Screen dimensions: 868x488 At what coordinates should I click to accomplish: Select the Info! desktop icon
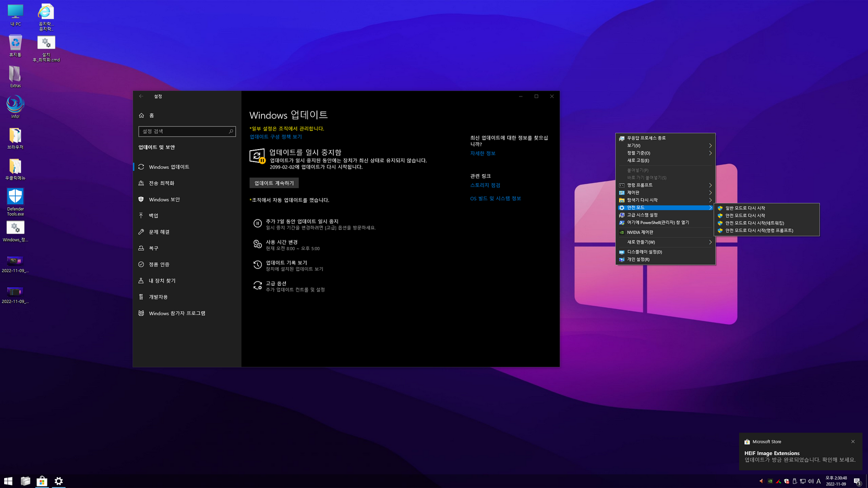(x=15, y=107)
